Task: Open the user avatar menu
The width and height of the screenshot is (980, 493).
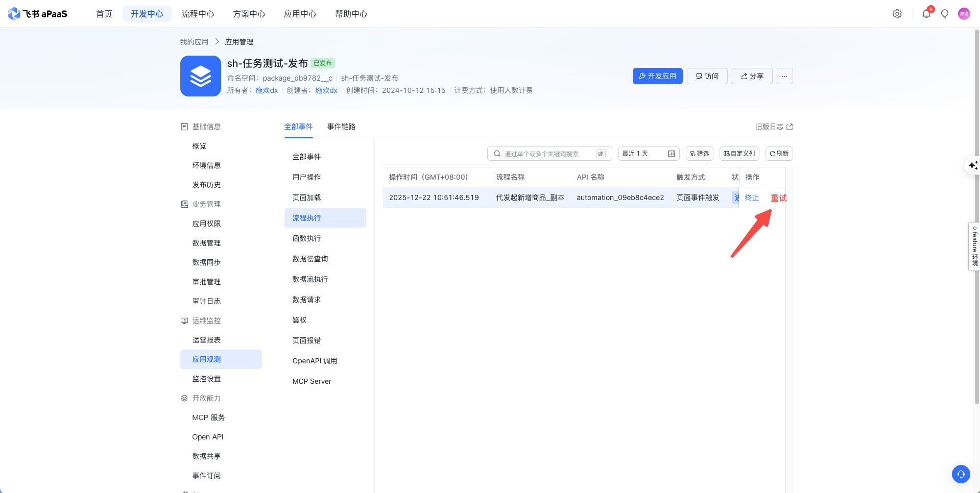Action: tap(964, 14)
